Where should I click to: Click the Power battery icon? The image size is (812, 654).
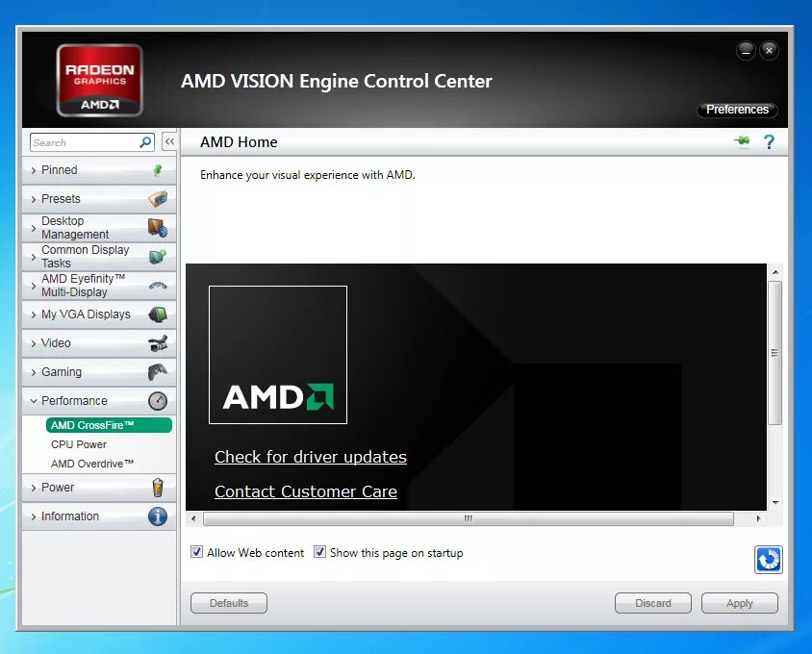tap(158, 488)
